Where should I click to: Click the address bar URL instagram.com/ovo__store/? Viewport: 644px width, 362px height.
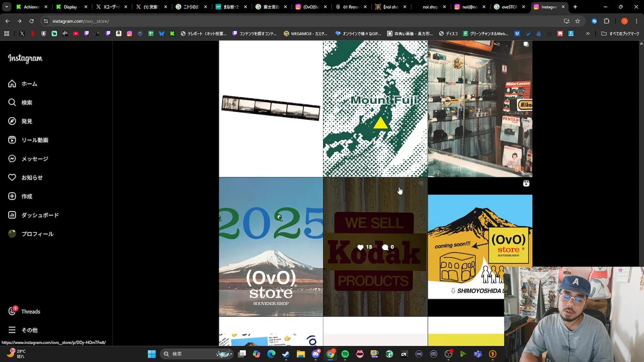(80, 21)
